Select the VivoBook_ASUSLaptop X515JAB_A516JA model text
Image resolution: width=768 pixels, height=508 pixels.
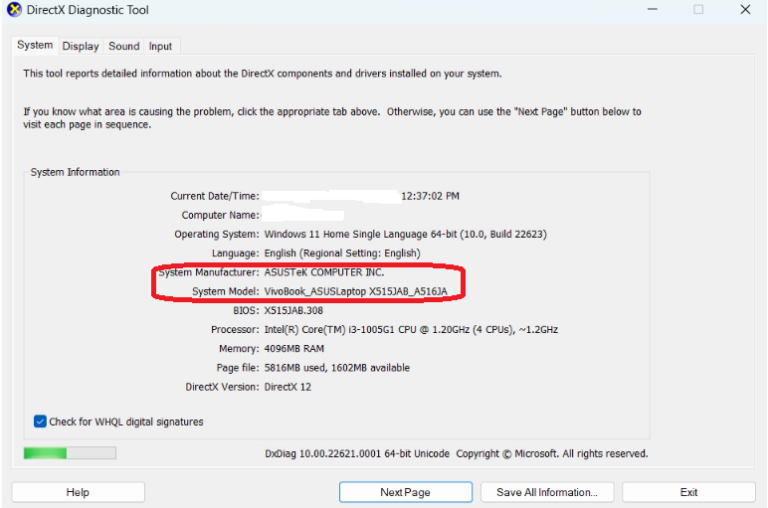tap(356, 291)
